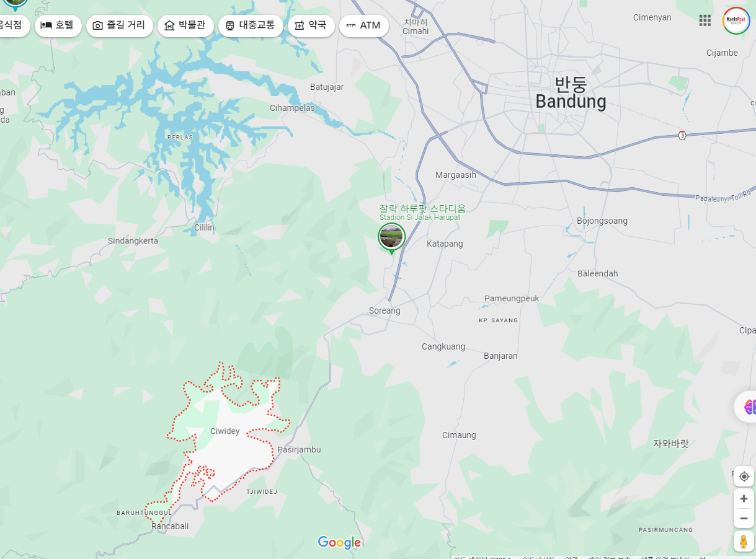Choose the ATM category chip
This screenshot has width=756, height=559.
363,25
